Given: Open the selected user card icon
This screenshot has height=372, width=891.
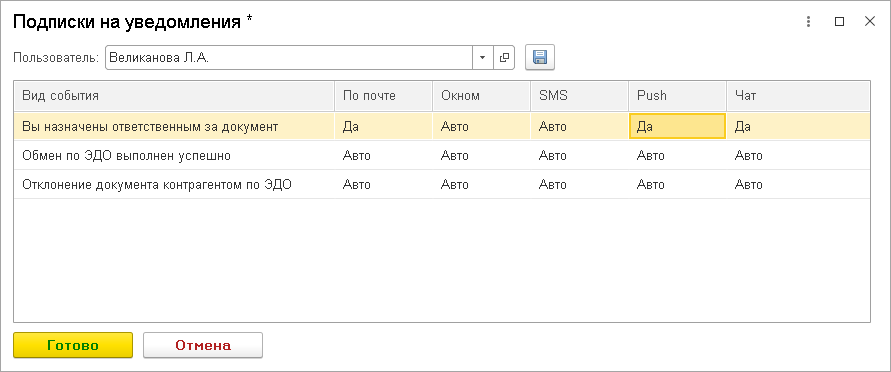Looking at the screenshot, I should pyautogui.click(x=503, y=57).
